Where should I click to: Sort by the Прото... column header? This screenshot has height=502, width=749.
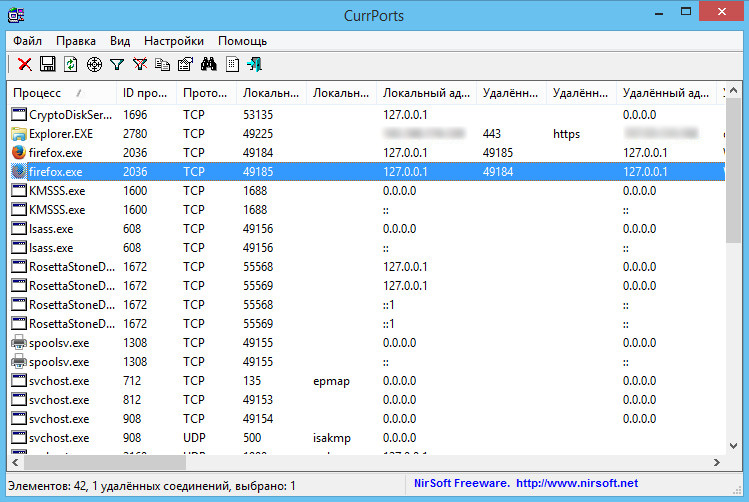[206, 93]
